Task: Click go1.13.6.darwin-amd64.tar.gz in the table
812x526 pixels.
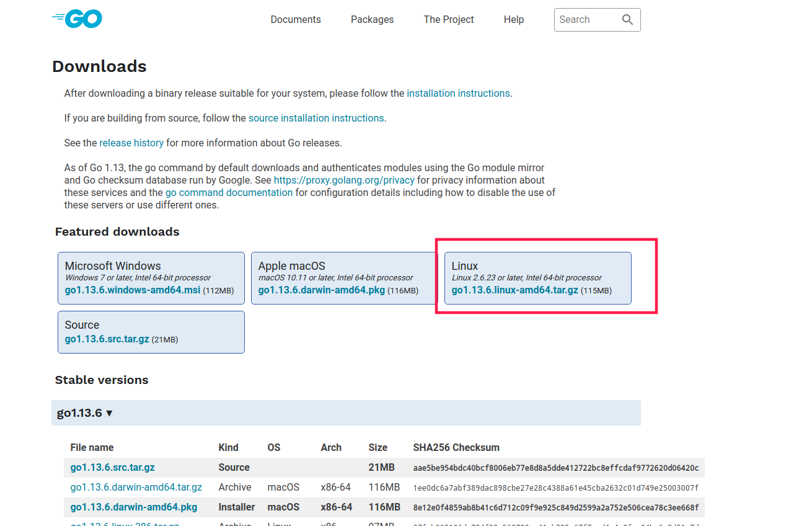Action: (136, 487)
